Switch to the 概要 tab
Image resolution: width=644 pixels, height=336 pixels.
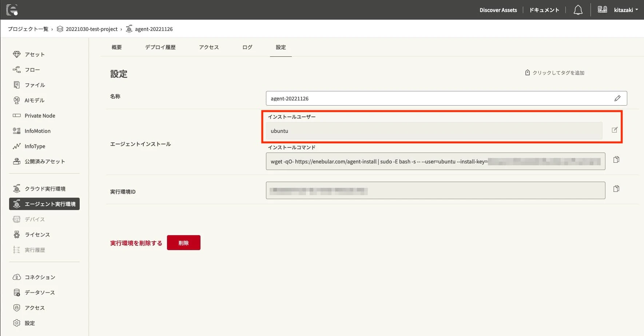click(x=117, y=47)
